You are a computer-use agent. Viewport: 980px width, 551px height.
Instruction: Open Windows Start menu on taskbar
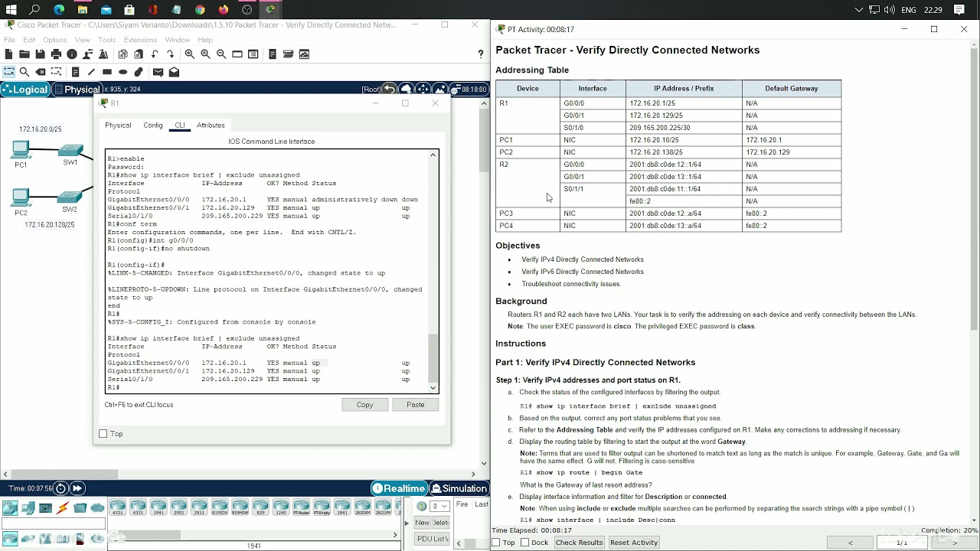click(x=11, y=10)
